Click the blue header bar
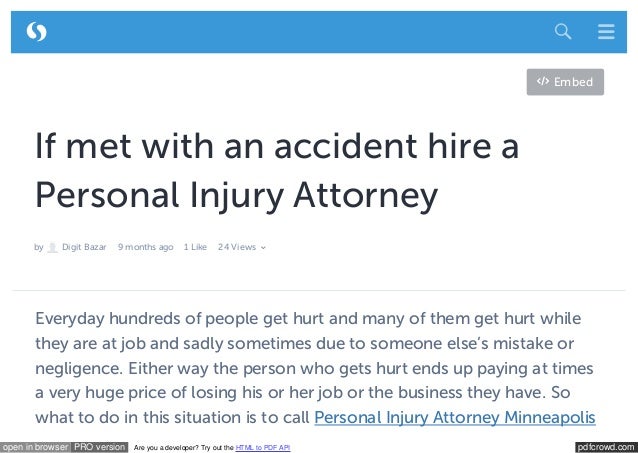 (x=319, y=32)
